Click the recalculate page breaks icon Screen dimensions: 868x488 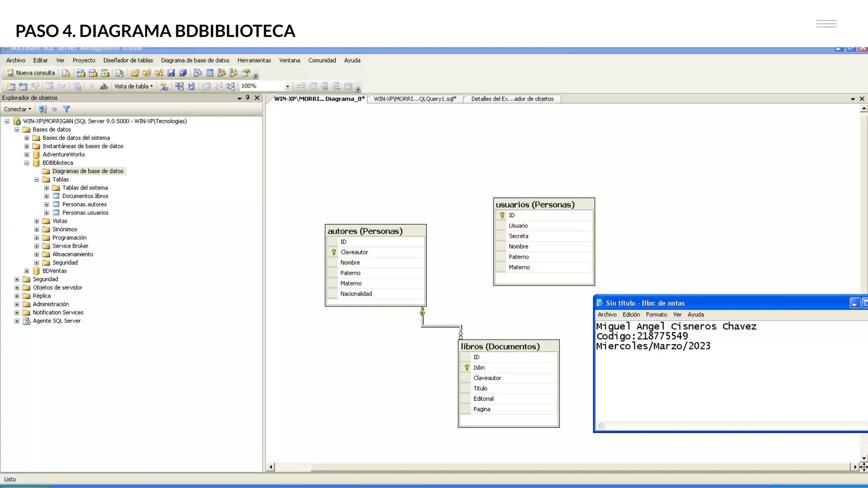[x=191, y=86]
